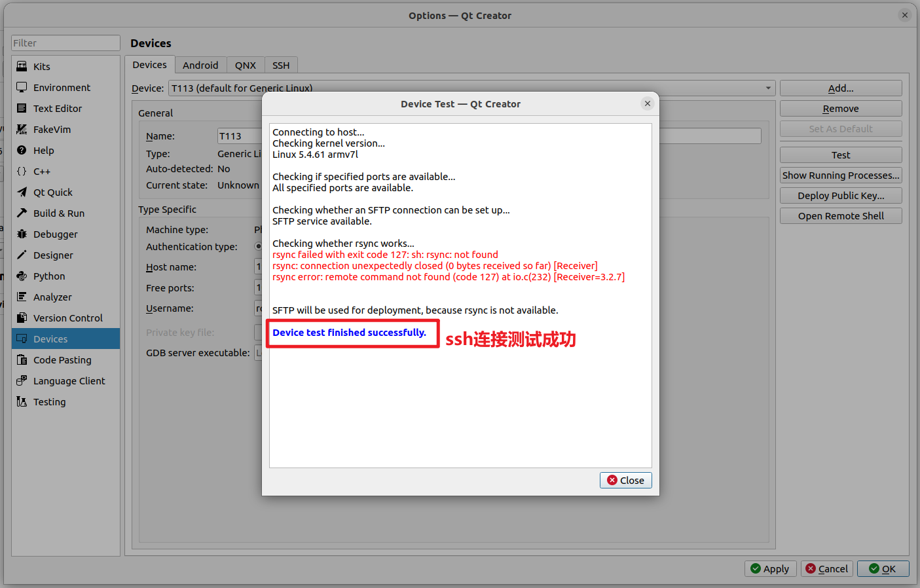Select the Designer pencil icon

point(22,255)
